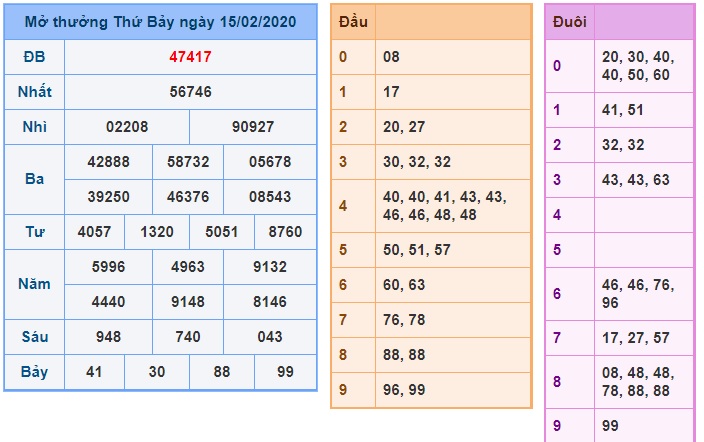Viewport: 704px width, 442px height.
Task: Select seventh prize number 99 in Bảy row
Action: 285,372
